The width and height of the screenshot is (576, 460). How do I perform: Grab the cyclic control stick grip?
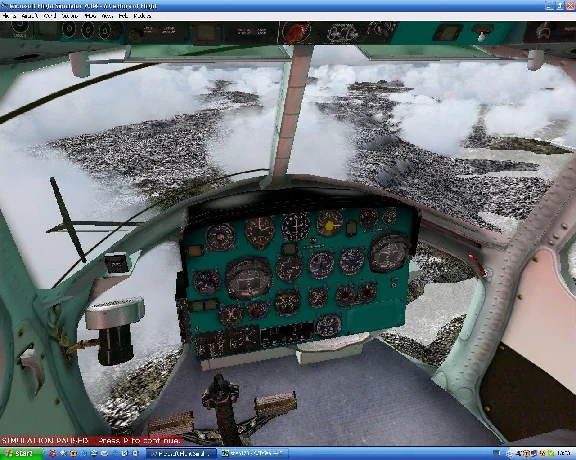[220, 392]
